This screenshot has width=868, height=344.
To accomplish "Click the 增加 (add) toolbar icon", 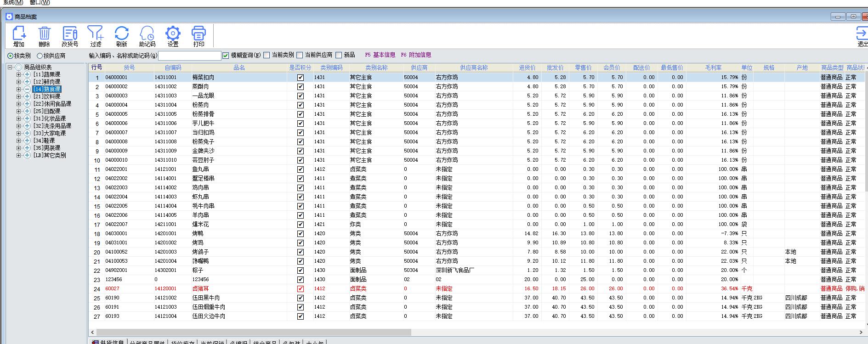I will 19,36.
